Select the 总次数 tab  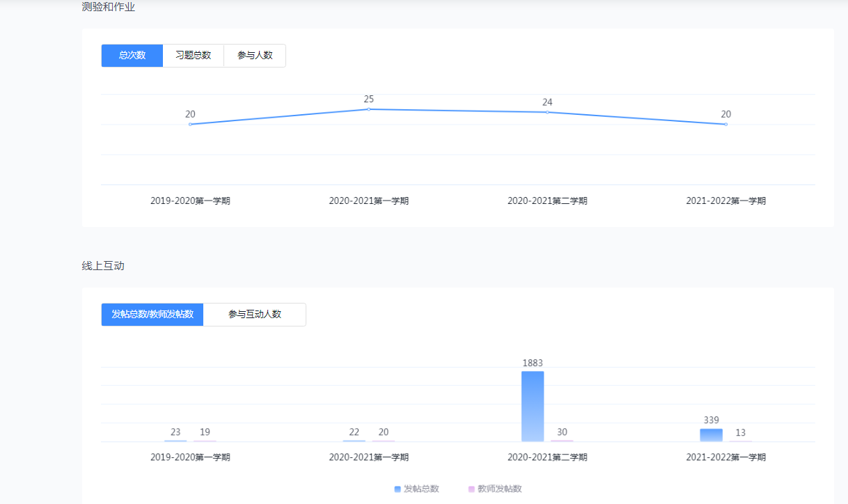click(132, 56)
